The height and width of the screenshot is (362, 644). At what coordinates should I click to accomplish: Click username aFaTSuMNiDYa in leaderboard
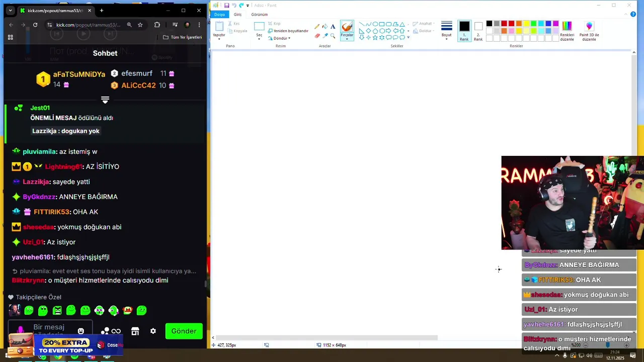[x=79, y=74]
